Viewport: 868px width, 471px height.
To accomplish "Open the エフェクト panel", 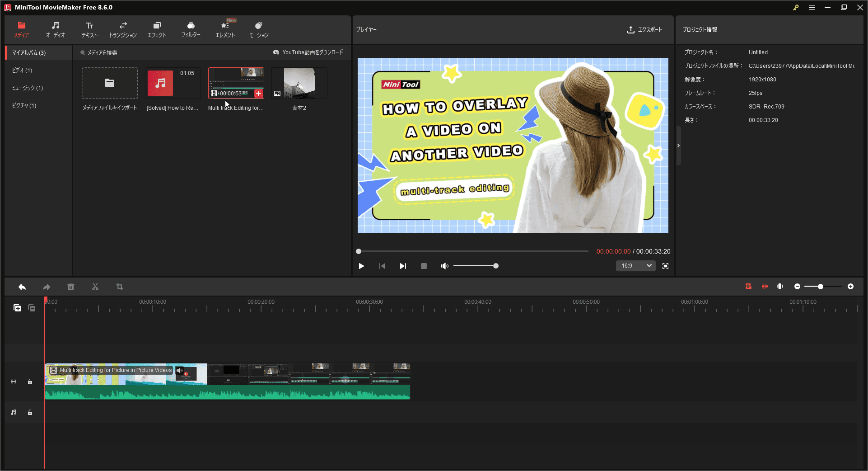I will pyautogui.click(x=156, y=28).
